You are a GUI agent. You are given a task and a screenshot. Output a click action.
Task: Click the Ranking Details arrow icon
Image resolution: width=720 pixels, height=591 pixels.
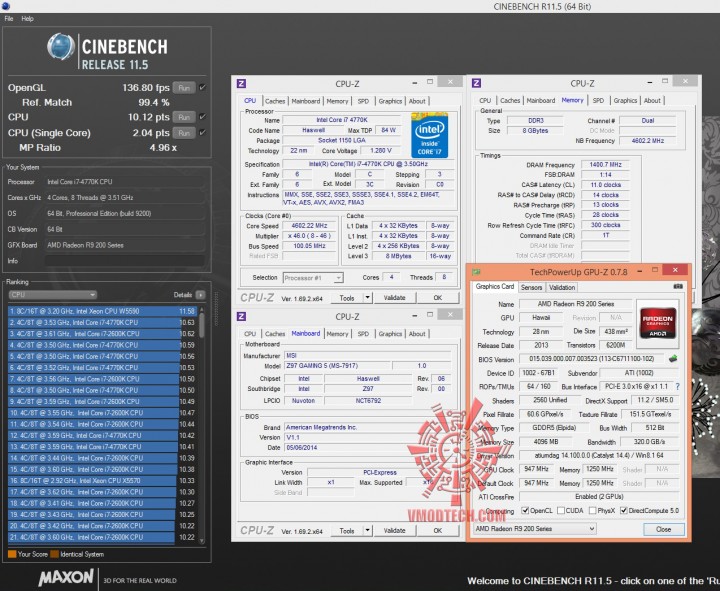pyautogui.click(x=201, y=295)
